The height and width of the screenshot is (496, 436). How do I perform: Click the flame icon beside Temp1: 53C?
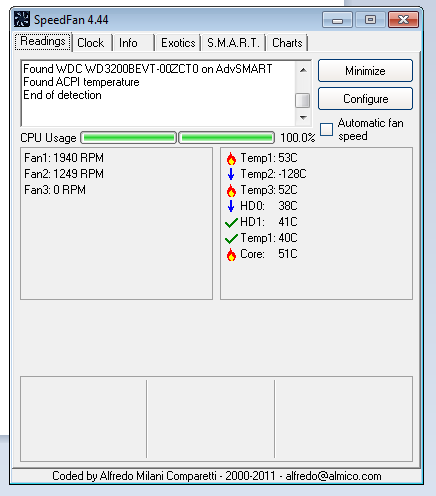231,158
